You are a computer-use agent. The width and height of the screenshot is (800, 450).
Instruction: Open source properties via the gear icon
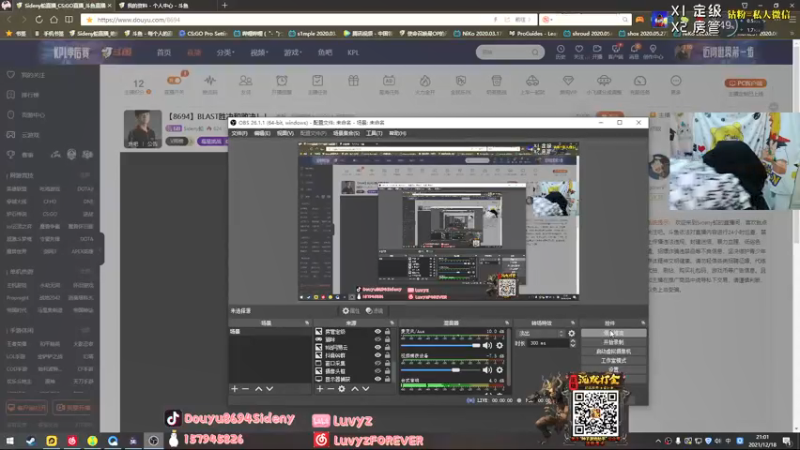pyautogui.click(x=342, y=389)
